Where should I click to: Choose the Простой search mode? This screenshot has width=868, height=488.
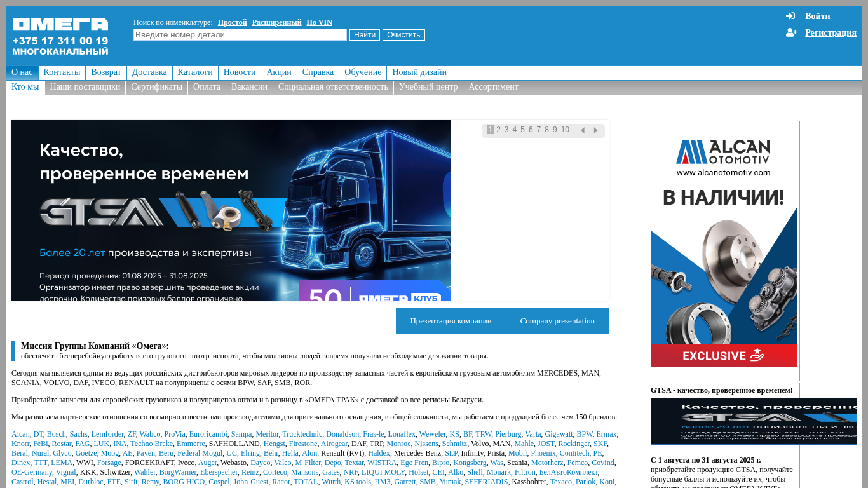point(232,22)
